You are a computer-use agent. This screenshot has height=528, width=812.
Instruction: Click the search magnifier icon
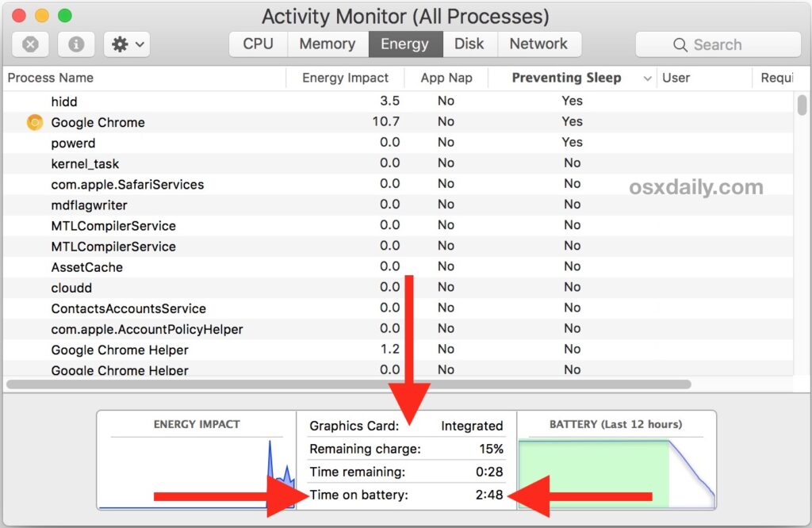(x=678, y=44)
